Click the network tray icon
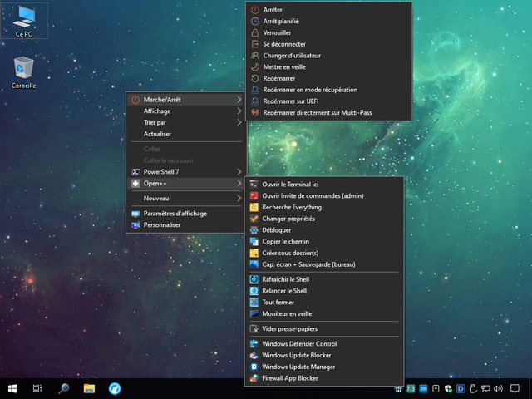This screenshot has height=399, width=532. pos(485,388)
